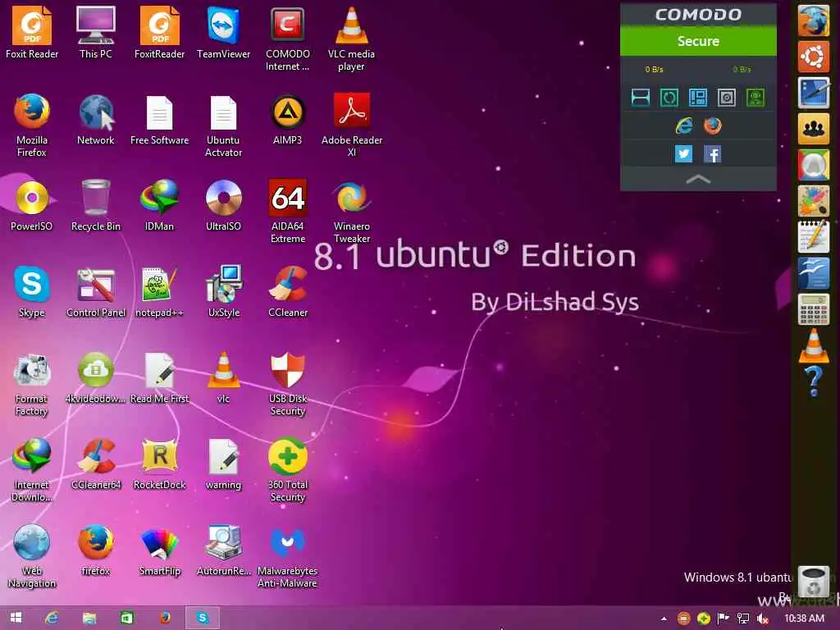Launch CCleaner desktop shortcut
The height and width of the screenshot is (630, 840).
coord(288,291)
